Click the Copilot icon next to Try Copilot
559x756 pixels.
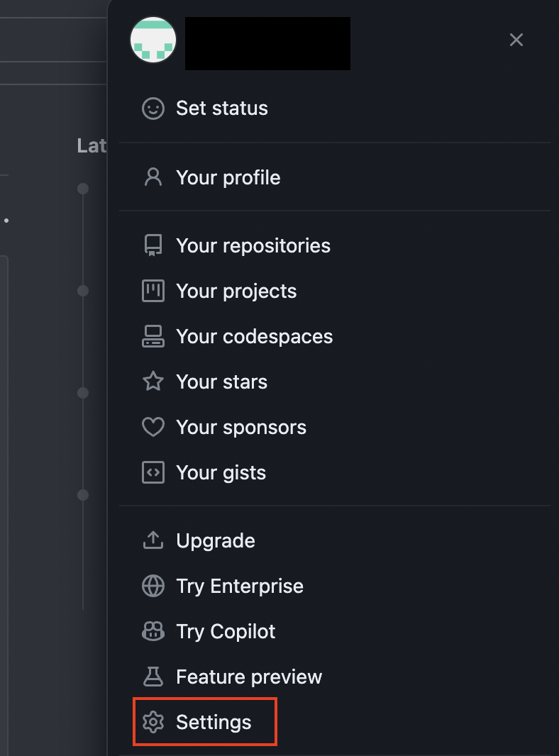[153, 630]
